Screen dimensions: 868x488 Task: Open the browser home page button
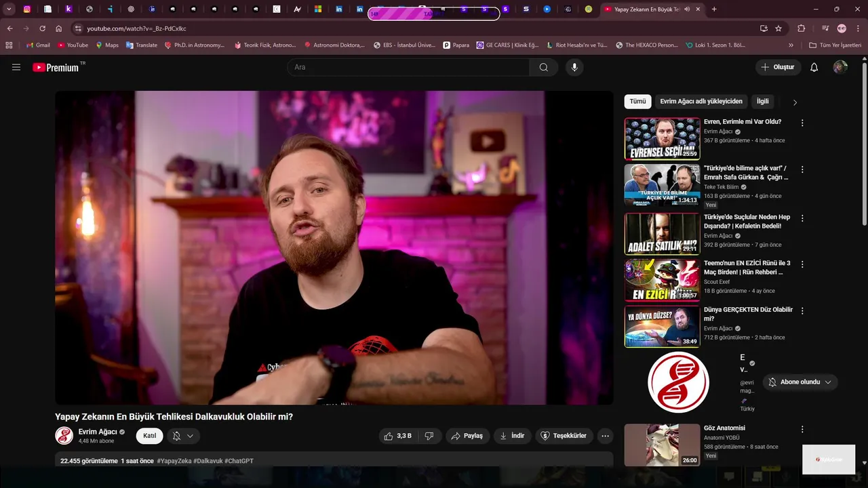point(59,28)
